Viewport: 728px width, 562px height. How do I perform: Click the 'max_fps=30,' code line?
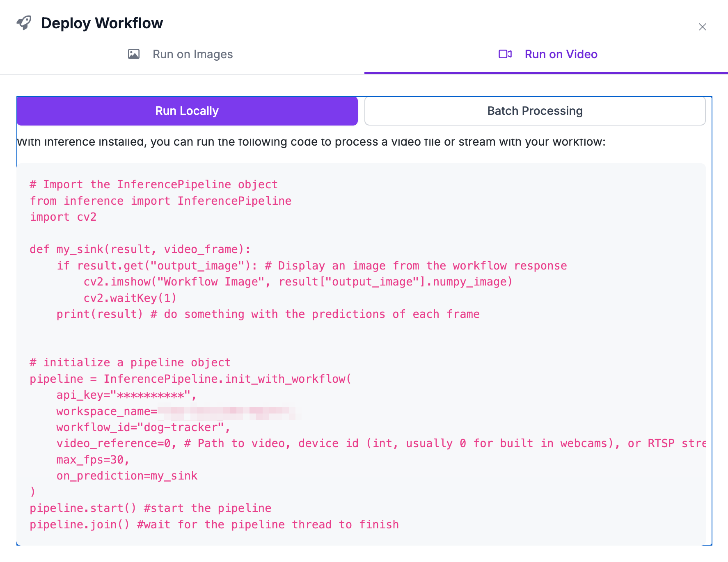tap(93, 460)
